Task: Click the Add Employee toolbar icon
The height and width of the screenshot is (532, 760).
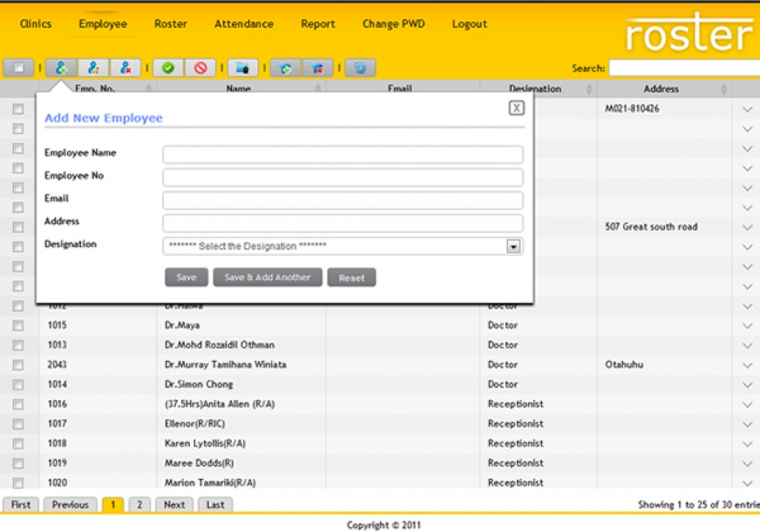Action: click(x=61, y=68)
